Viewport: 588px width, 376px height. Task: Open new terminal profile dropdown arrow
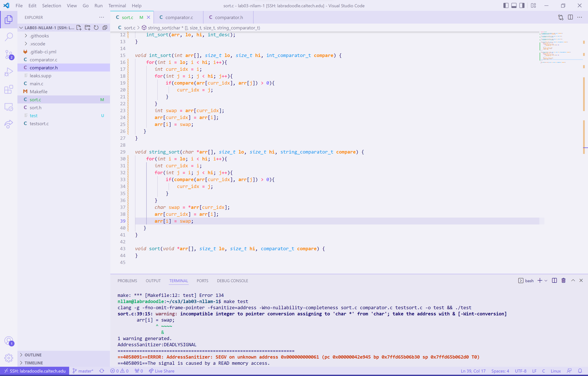pyautogui.click(x=546, y=281)
